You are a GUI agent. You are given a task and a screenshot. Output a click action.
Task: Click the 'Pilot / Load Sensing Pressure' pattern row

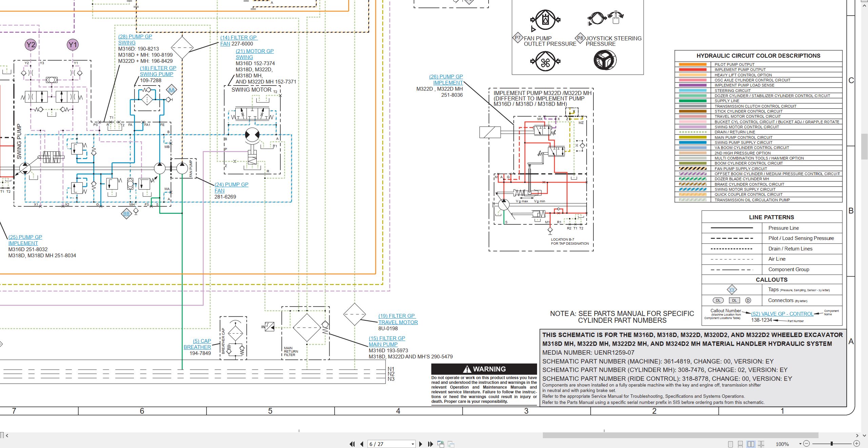[772, 238]
